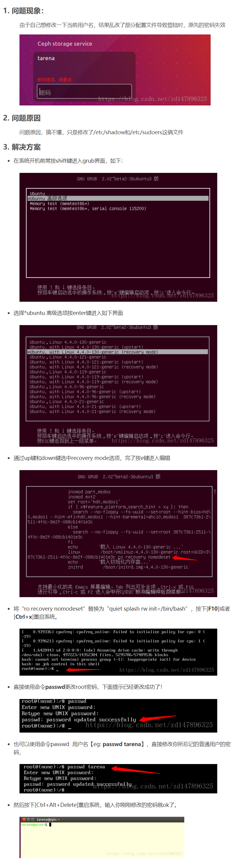
Task: Select Memory test serial console 115200 entry
Action: [87, 209]
